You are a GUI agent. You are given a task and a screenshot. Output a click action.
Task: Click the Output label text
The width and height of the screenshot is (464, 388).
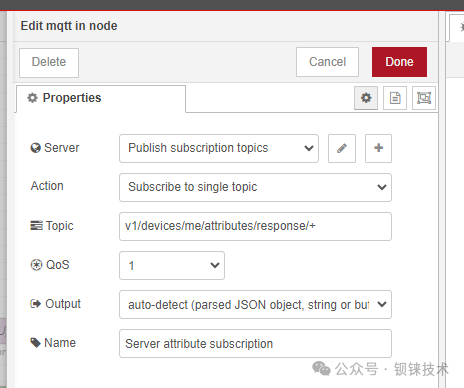(x=63, y=304)
